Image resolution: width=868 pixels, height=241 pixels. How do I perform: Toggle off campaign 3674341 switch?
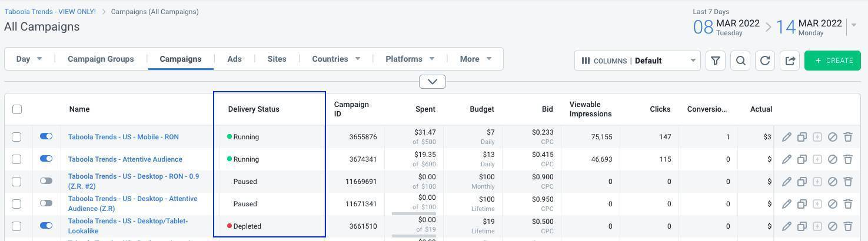coord(46,159)
